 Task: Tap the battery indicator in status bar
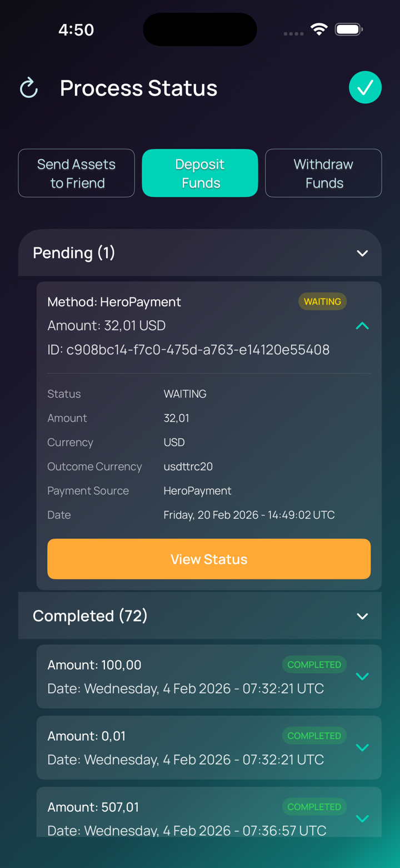tap(348, 29)
